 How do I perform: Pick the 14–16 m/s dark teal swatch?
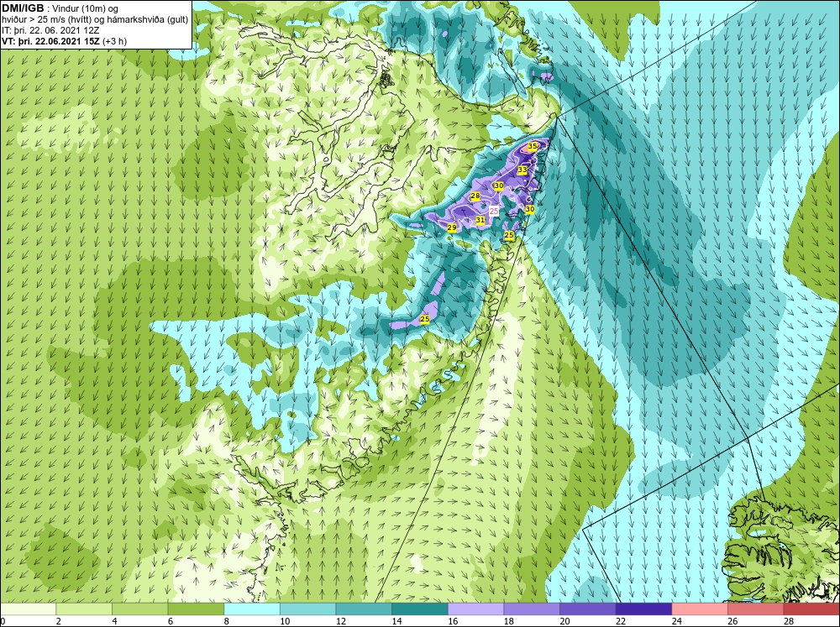pos(420,609)
